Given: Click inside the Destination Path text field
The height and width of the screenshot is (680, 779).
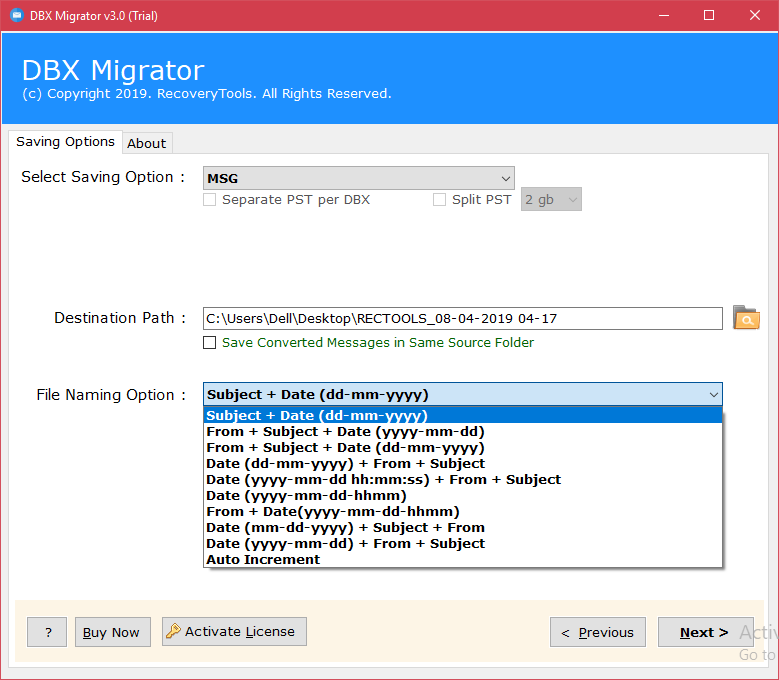Looking at the screenshot, I should point(463,318).
